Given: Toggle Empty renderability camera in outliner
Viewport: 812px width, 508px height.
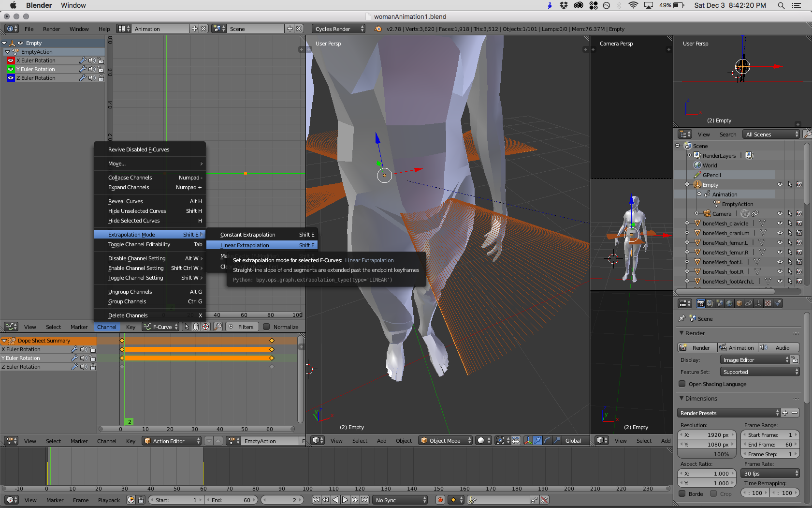Looking at the screenshot, I should (x=799, y=184).
